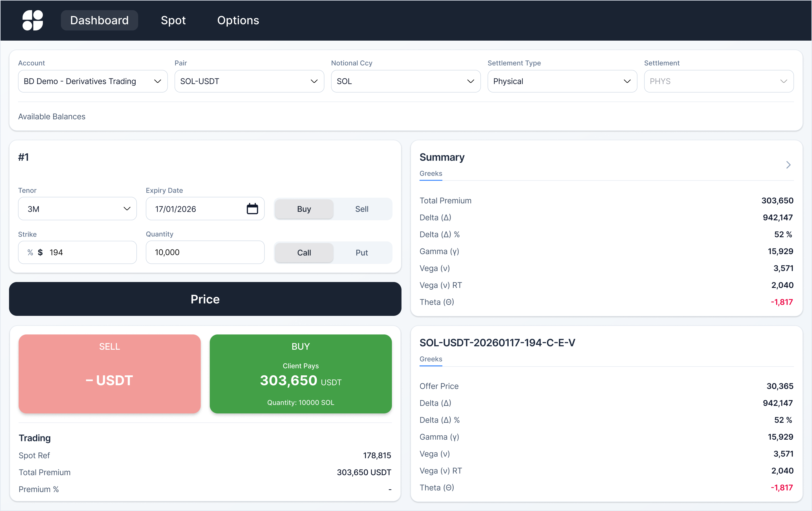812x511 pixels.
Task: Click the app logo in header
Action: 32,20
